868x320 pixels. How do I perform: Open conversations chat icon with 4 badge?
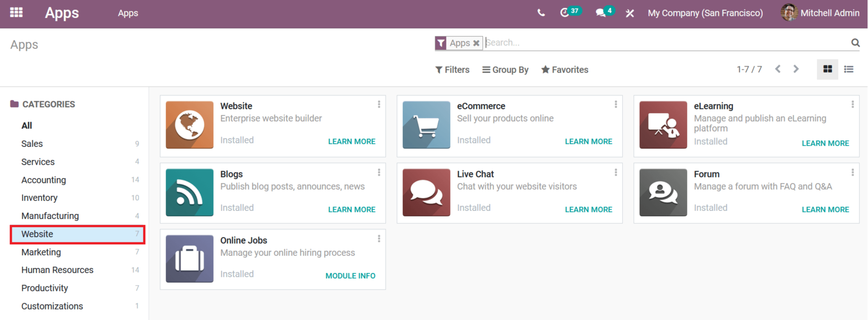(601, 13)
